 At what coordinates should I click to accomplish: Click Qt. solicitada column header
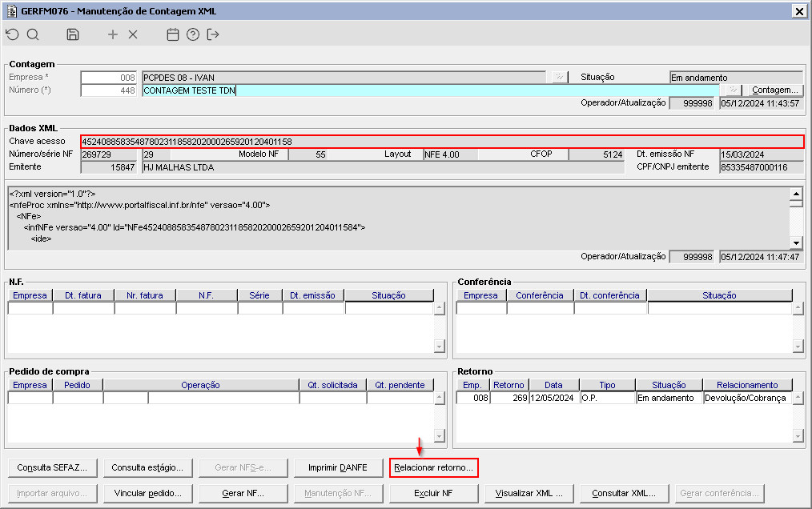click(x=333, y=385)
